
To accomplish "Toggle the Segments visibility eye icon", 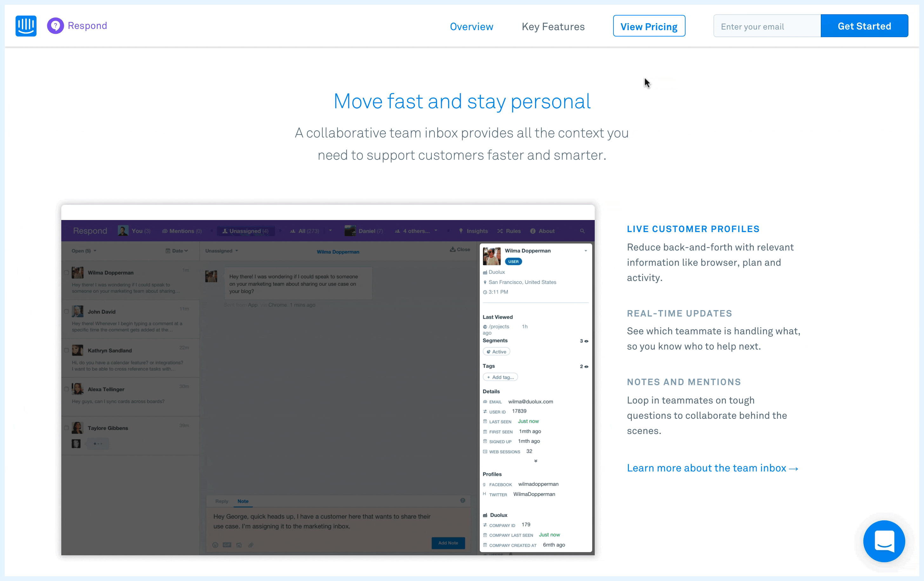I will click(586, 341).
